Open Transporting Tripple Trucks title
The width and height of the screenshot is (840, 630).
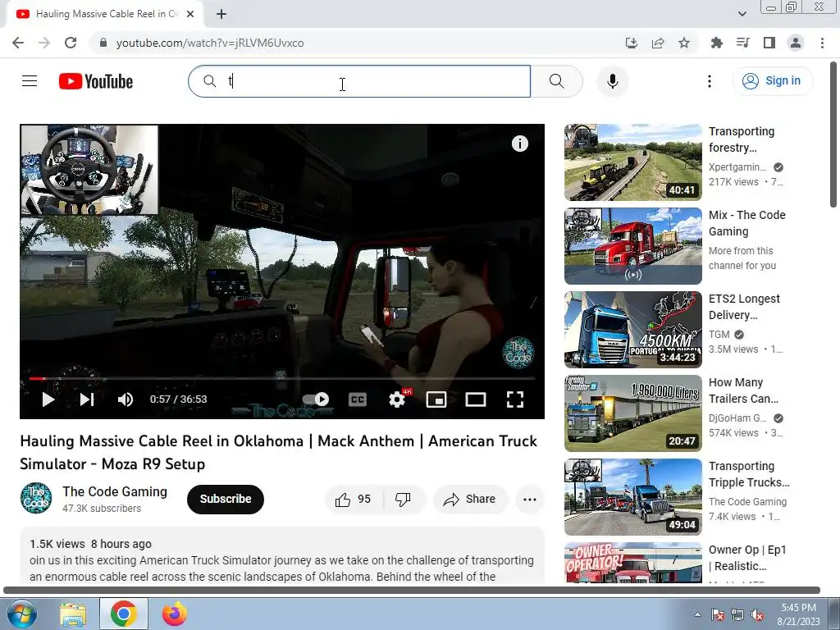coord(749,474)
